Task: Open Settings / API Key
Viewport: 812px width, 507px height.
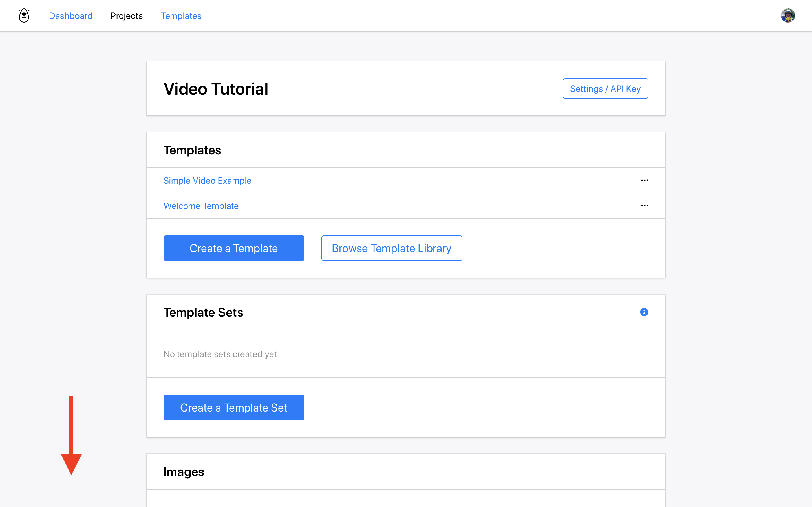Action: (x=605, y=88)
